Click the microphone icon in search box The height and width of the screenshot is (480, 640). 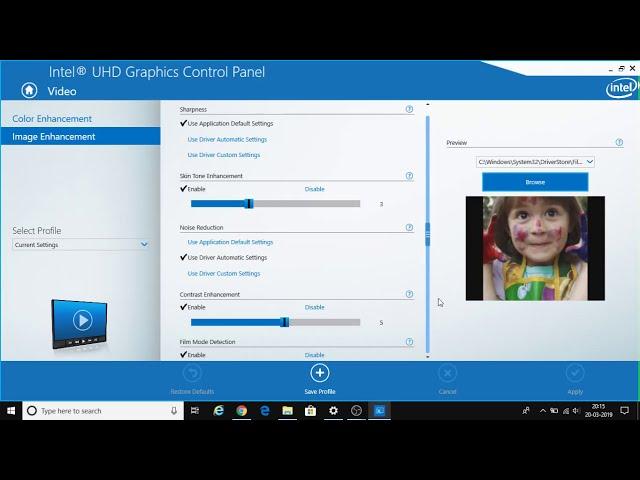(174, 411)
